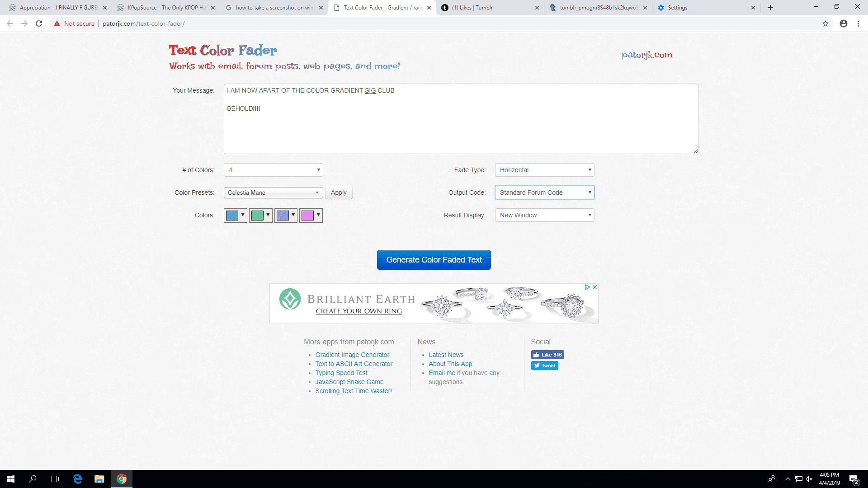Pick the pink color swatch

(x=311, y=216)
